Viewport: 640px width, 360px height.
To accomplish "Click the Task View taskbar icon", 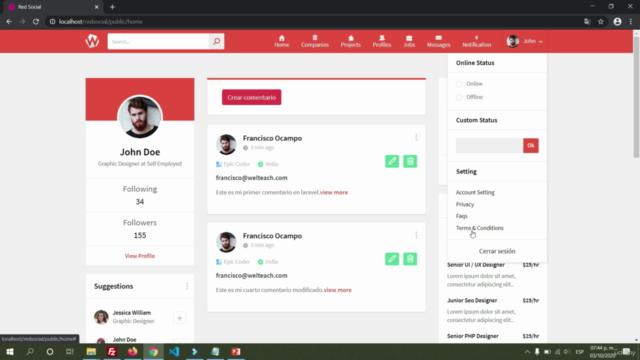I will pos(70,351).
